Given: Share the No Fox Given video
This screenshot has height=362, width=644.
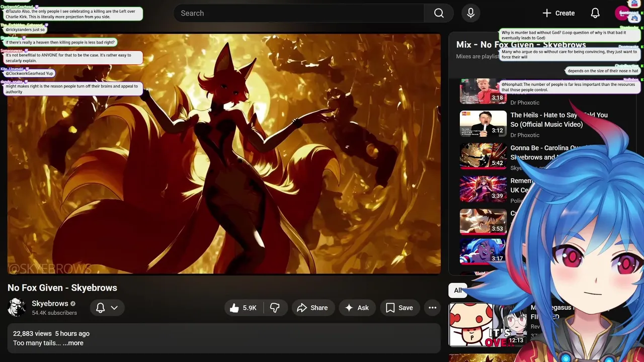Looking at the screenshot, I should (312, 308).
